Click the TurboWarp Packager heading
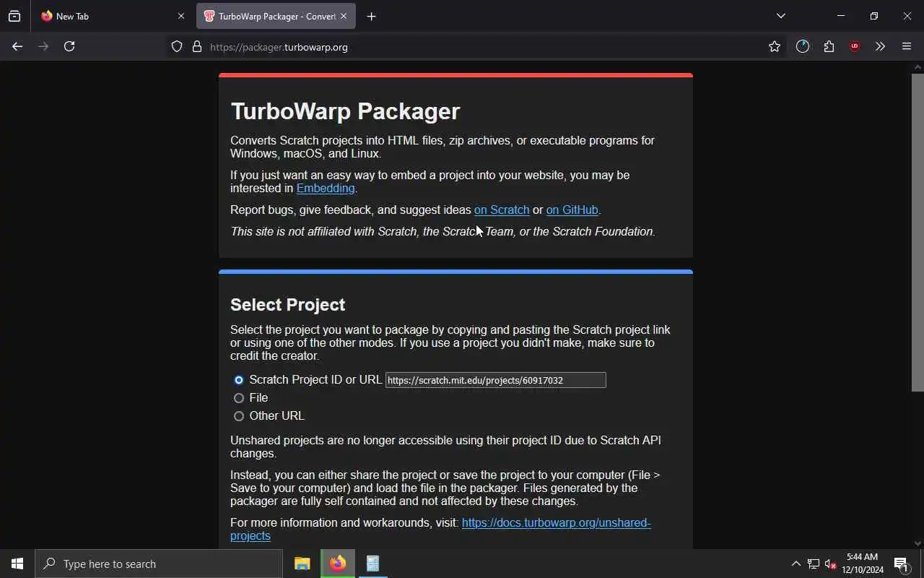This screenshot has height=578, width=924. (345, 111)
